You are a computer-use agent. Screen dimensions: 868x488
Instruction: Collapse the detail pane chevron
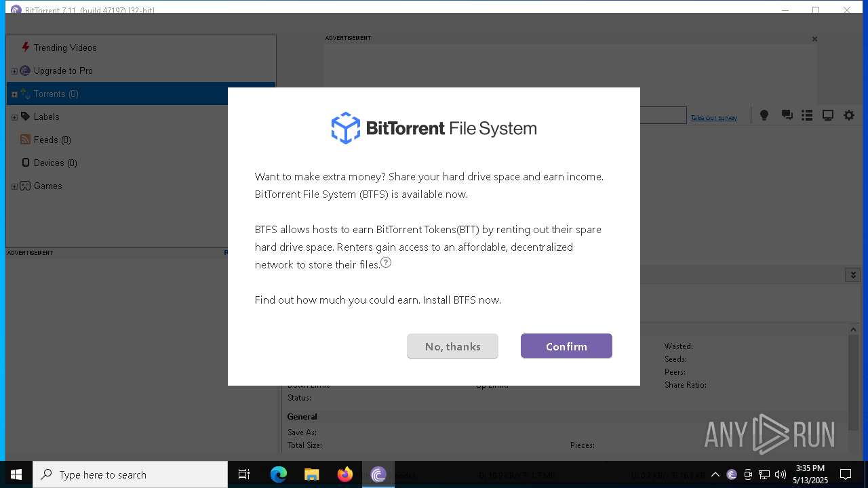[853, 274]
